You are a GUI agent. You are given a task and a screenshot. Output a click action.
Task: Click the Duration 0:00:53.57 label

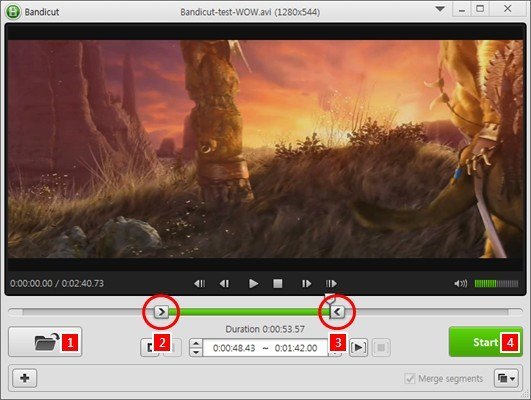click(x=265, y=329)
